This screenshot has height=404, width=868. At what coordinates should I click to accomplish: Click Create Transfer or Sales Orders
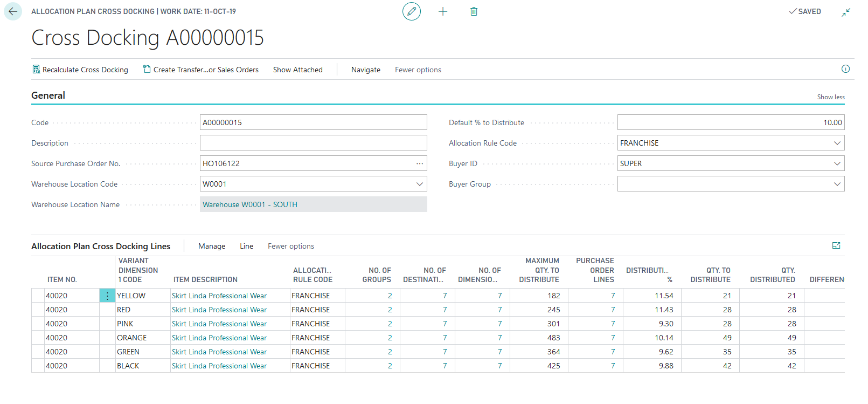coord(200,70)
